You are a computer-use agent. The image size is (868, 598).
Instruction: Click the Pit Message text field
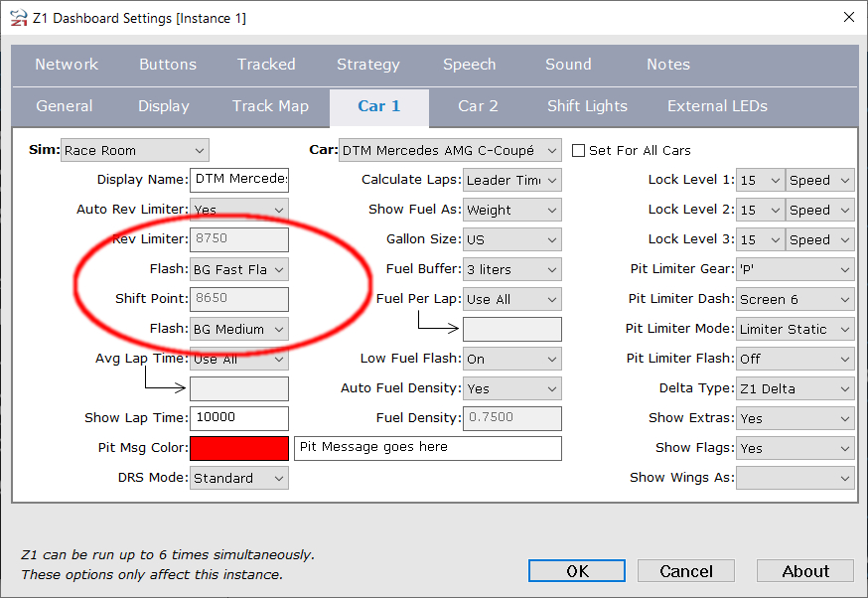tap(428, 449)
